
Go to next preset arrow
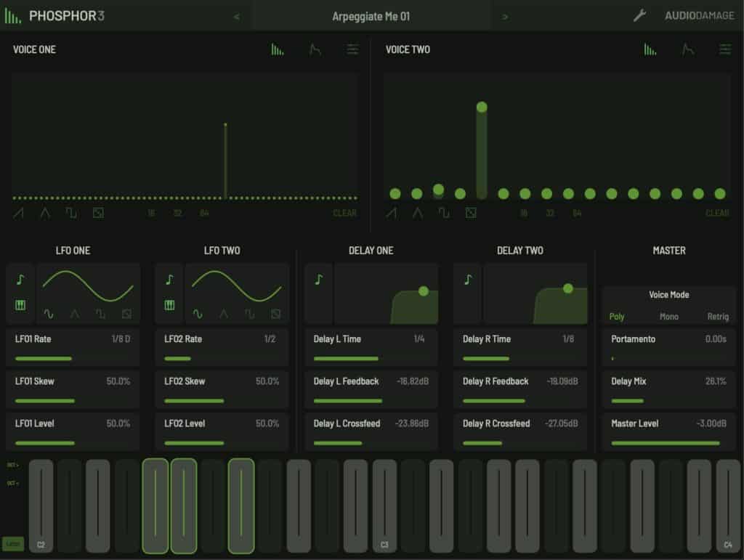(506, 17)
